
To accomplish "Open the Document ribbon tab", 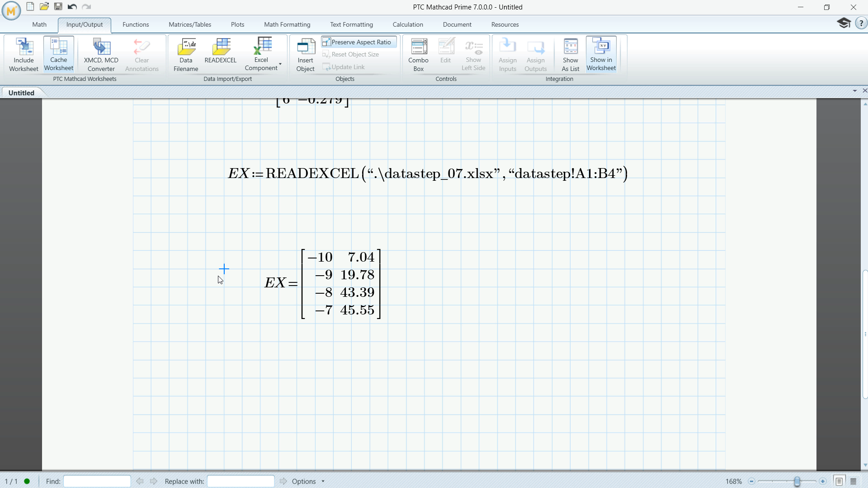I will (x=457, y=24).
